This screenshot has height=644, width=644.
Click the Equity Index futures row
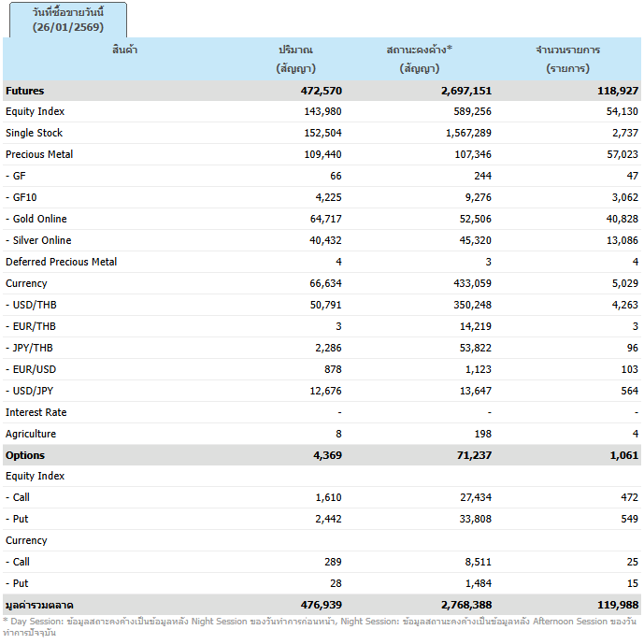[x=35, y=112]
